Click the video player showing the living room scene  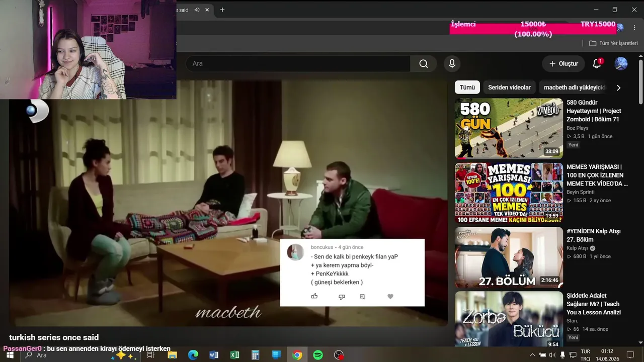click(228, 203)
